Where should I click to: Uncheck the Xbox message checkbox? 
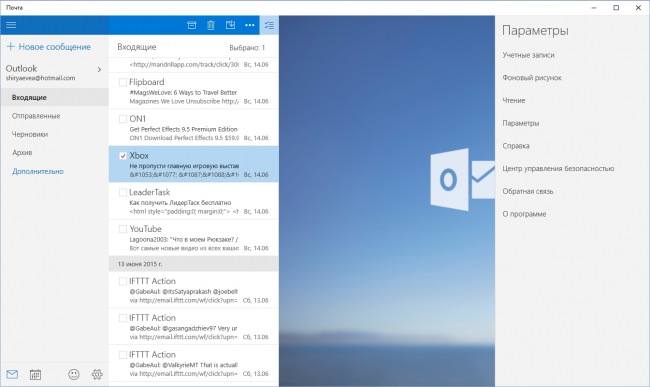(123, 156)
